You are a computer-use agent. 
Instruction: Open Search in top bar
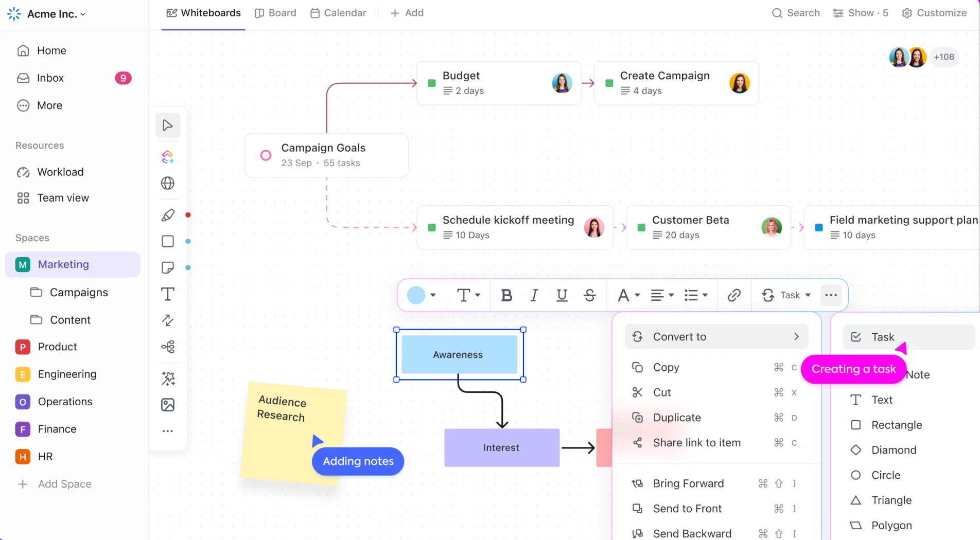tap(796, 13)
